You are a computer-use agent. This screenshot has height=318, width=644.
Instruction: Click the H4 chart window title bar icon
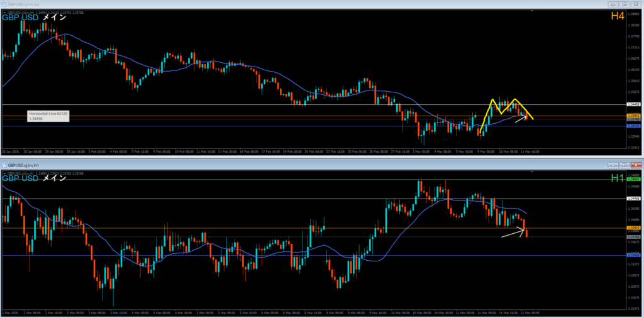pyautogui.click(x=4, y=4)
